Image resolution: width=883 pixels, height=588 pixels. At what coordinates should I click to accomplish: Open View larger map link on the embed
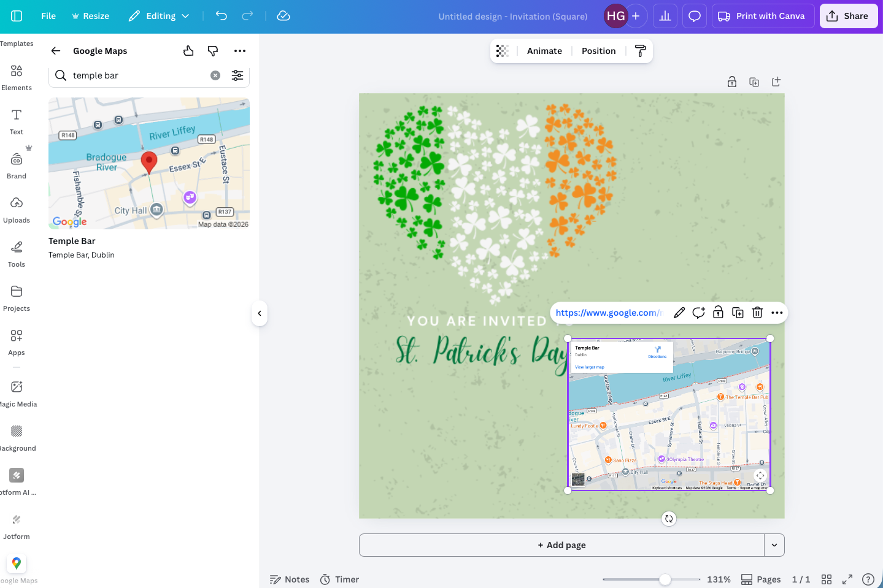click(590, 367)
